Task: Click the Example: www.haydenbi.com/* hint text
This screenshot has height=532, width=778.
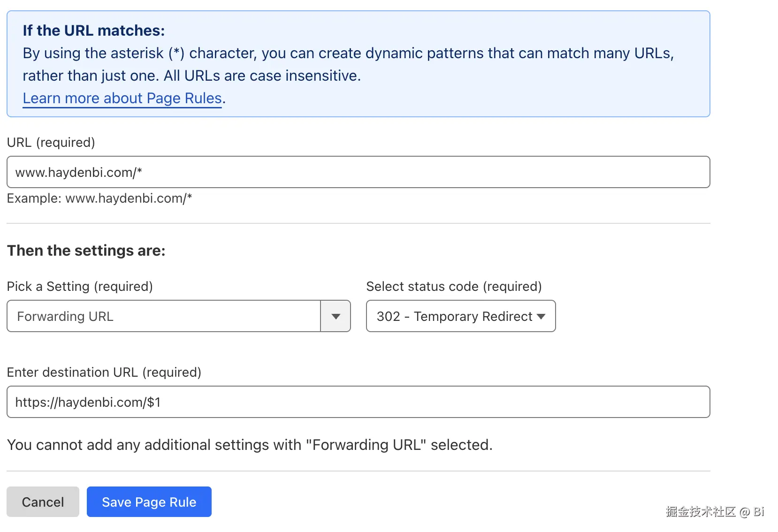Action: click(99, 198)
